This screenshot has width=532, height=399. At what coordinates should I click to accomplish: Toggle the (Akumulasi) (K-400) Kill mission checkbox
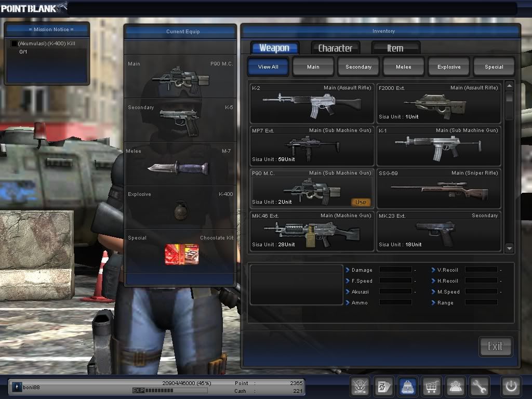[x=14, y=44]
